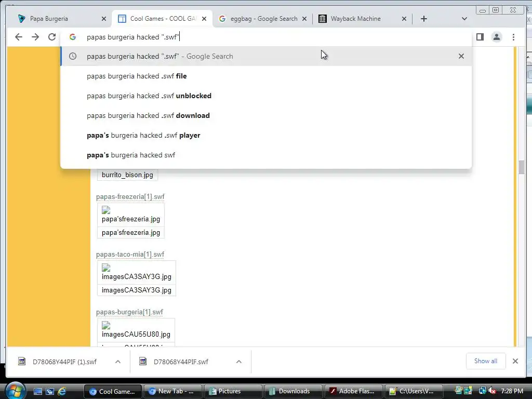This screenshot has height=399, width=532.
Task: Go back to the previous page
Action: 19,37
